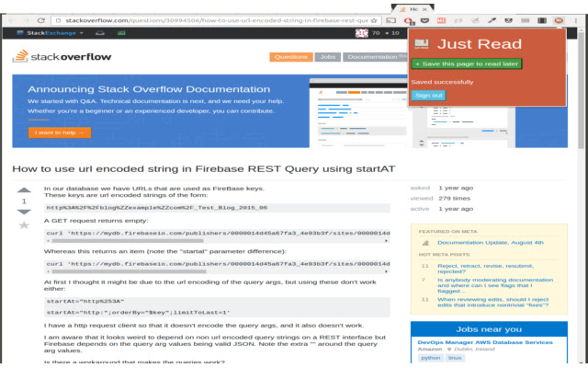Activate the eyedropper color picker extension

[492, 20]
